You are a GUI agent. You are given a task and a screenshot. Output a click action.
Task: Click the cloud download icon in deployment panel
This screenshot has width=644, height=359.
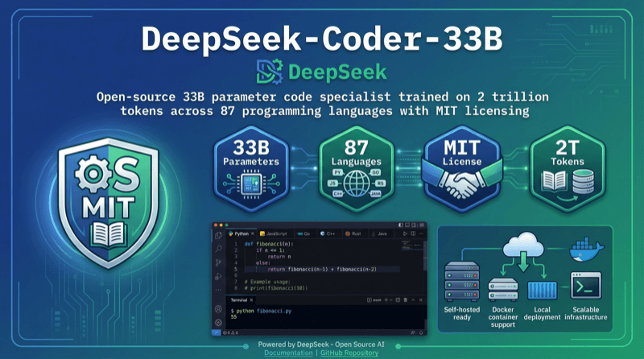[x=523, y=251]
